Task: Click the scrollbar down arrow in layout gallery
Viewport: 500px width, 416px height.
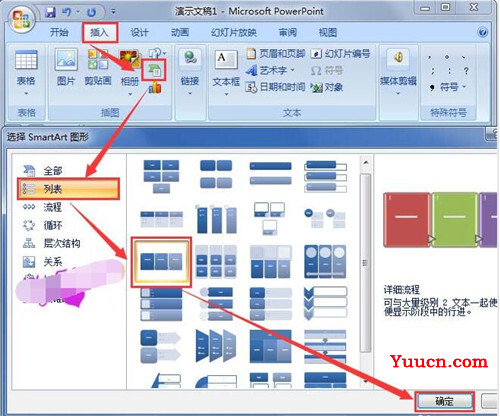Action: point(366,381)
